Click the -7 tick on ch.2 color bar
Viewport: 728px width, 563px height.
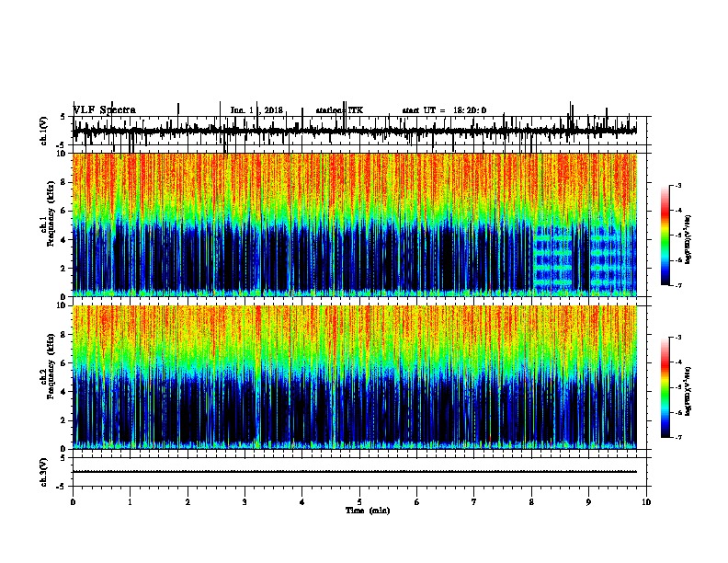(677, 438)
